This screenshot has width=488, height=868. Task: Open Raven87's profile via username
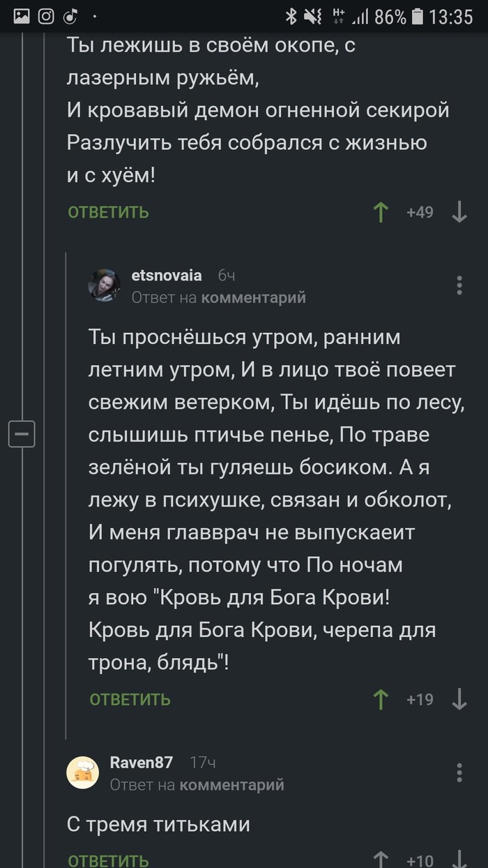click(142, 762)
